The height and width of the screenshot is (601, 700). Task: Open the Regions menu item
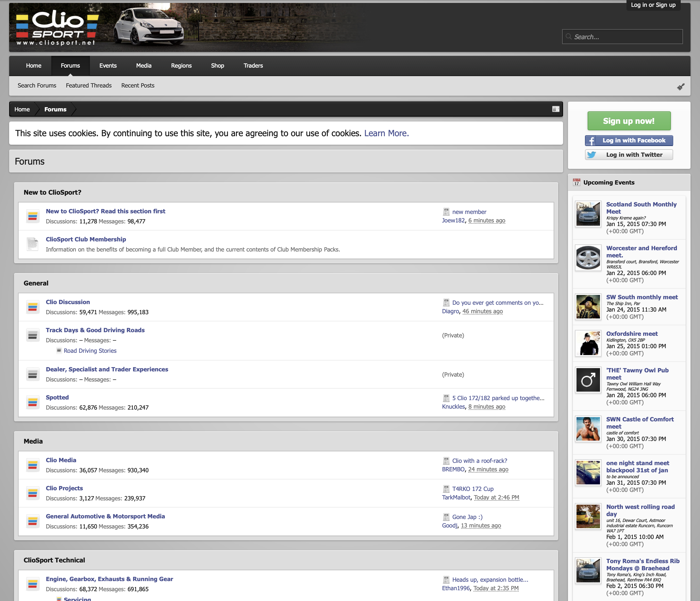[181, 66]
